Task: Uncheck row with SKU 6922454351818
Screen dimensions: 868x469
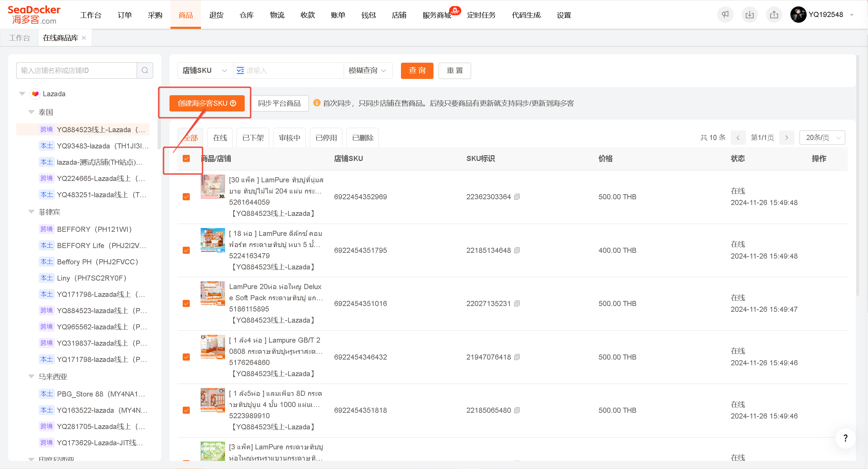Action: pos(186,410)
